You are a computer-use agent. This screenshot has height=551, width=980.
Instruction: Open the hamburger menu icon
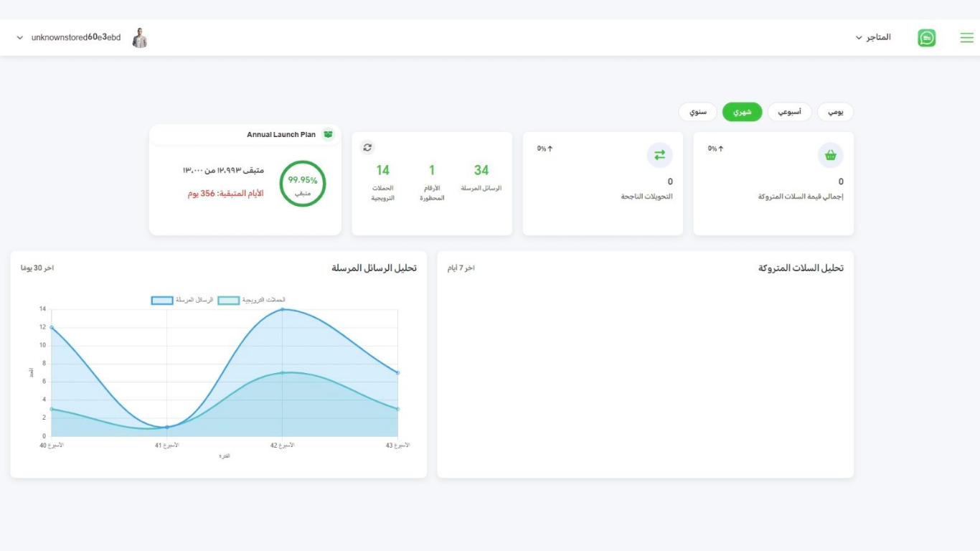[966, 38]
